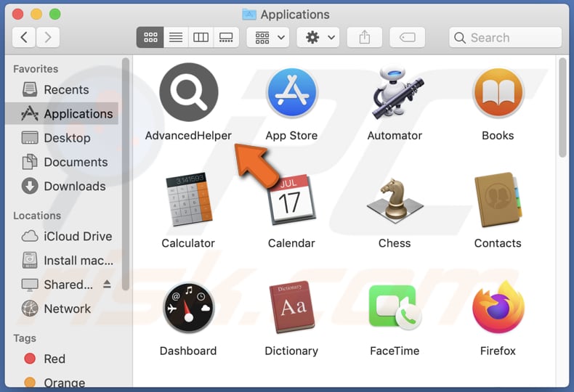The height and width of the screenshot is (392, 574).
Task: Select the Calculator application icon
Action: tap(189, 200)
